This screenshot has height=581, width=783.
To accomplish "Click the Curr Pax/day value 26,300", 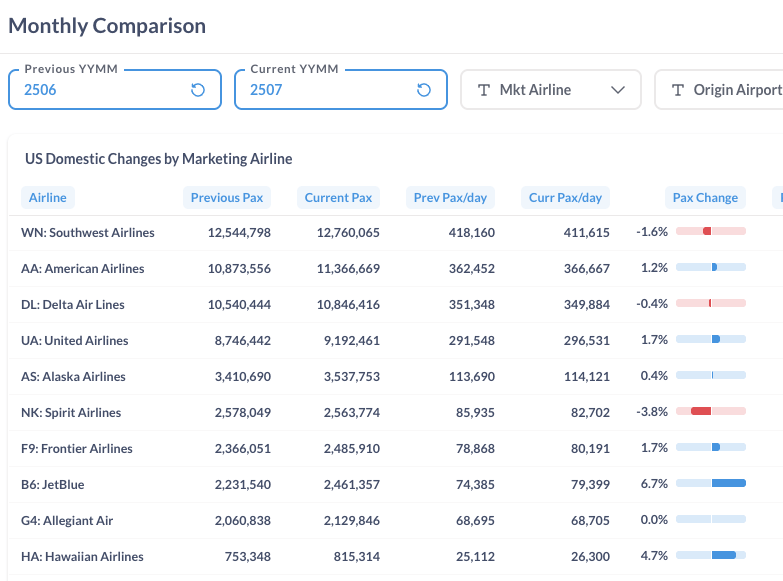I will click(590, 556).
